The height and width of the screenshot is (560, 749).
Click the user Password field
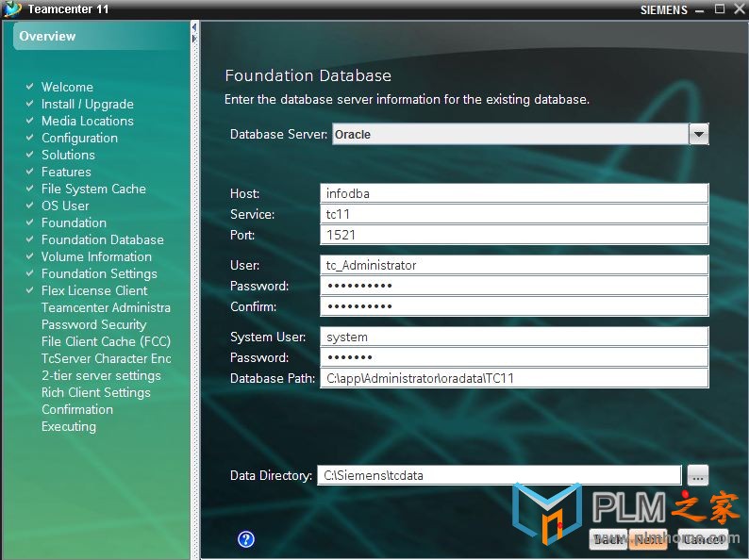click(514, 286)
